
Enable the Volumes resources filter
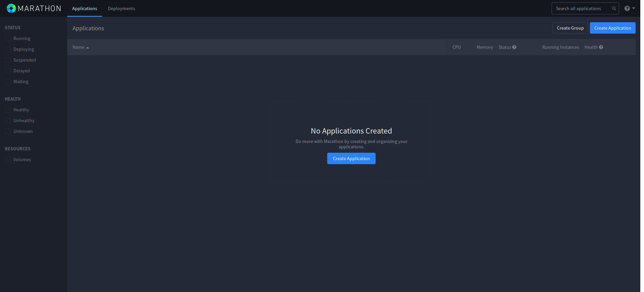(x=8, y=159)
